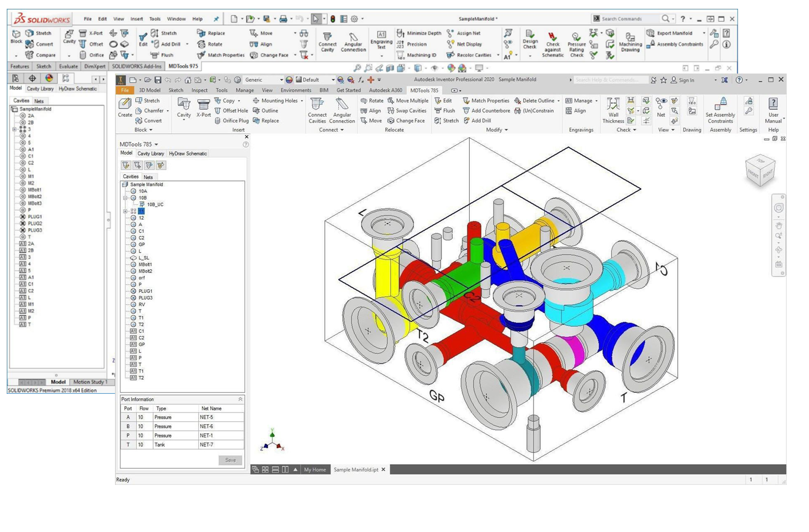Viewport: 809px width, 532px height.
Task: Click Save icon in Inventor quick access toolbar
Action: pos(158,80)
